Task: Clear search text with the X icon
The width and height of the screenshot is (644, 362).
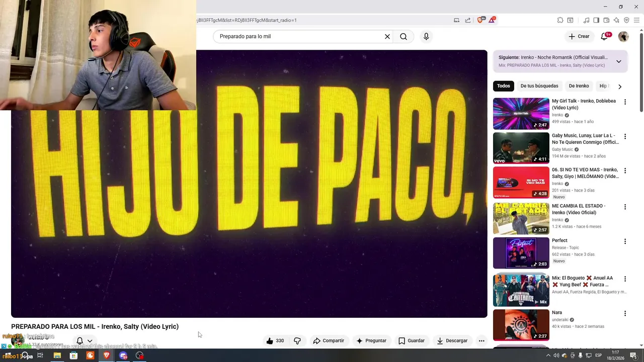Action: pos(387,36)
